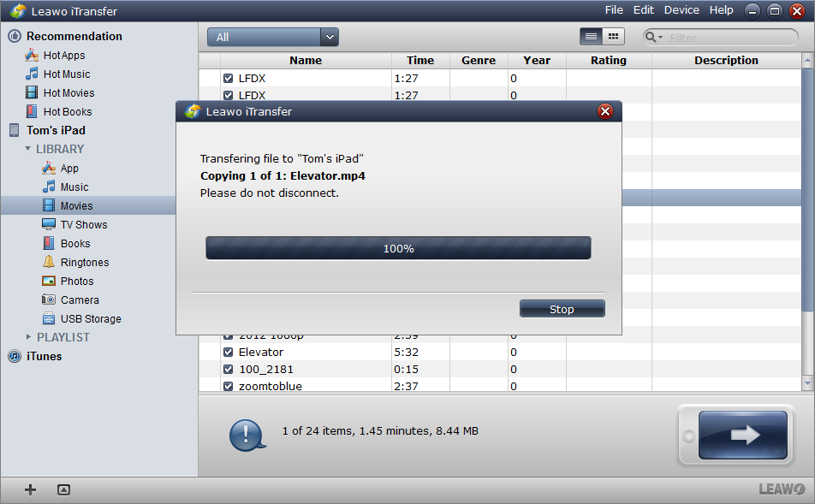Click the scrollbar up arrow

[x=807, y=61]
